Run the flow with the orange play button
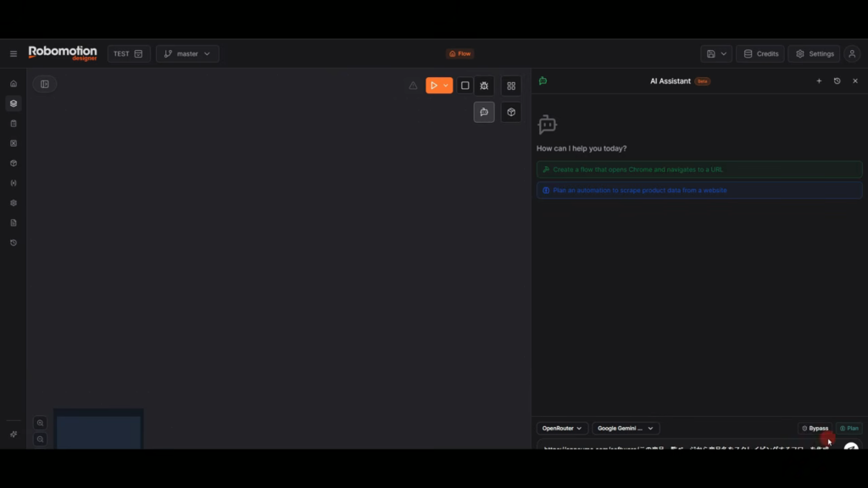The height and width of the screenshot is (488, 868). click(434, 86)
